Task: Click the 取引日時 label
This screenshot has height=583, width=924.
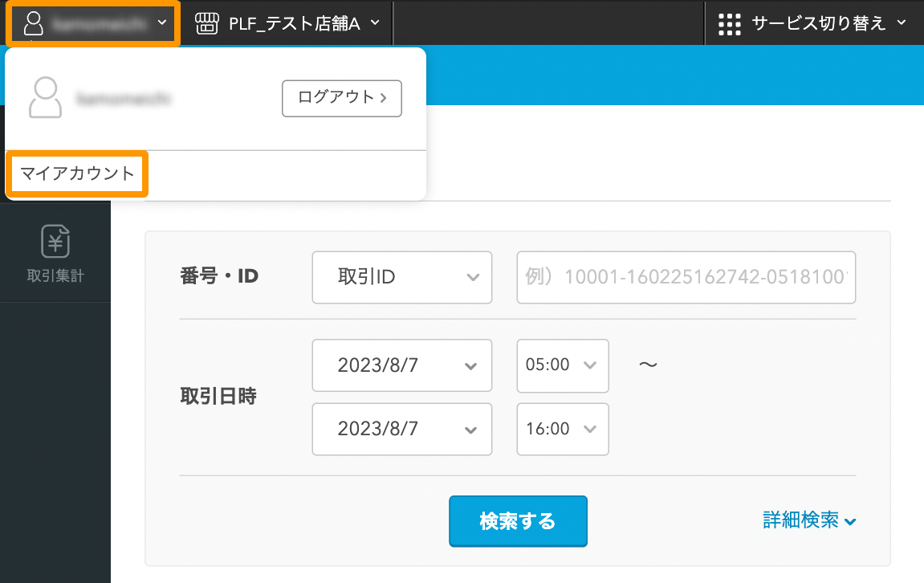Action: pos(218,396)
